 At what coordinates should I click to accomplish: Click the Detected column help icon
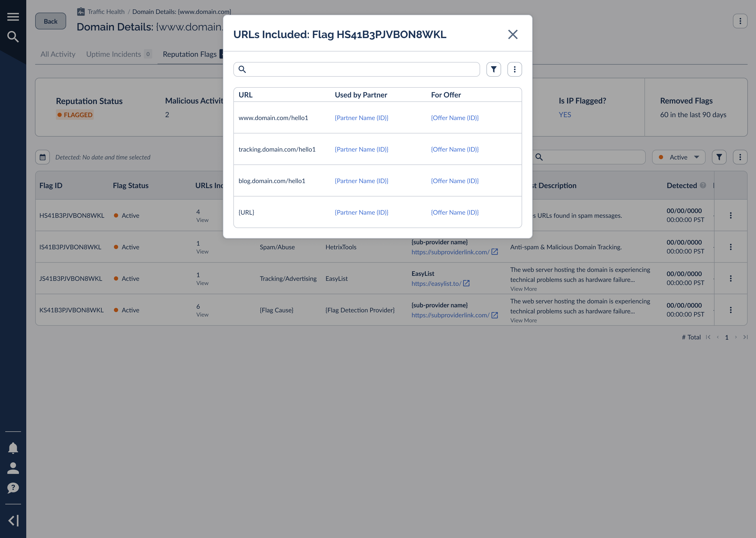(x=703, y=185)
